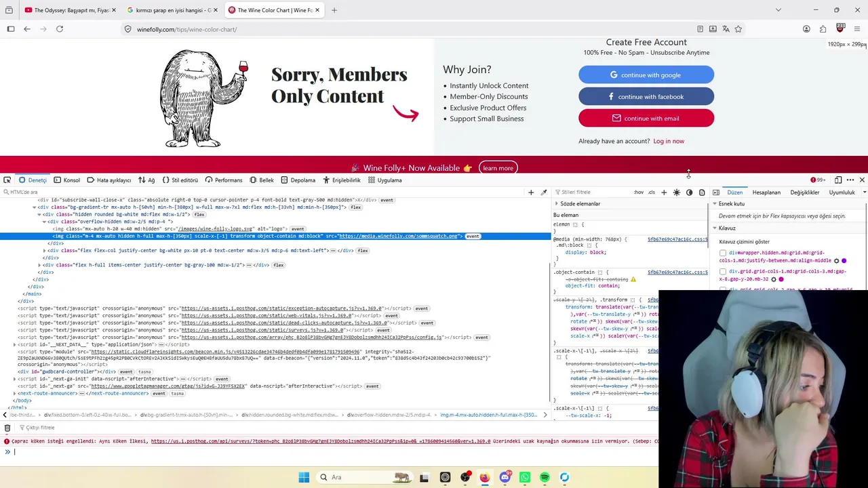Collapse the overflow-hidden md:w-2/5 div node
The image size is (868, 488).
(x=45, y=222)
